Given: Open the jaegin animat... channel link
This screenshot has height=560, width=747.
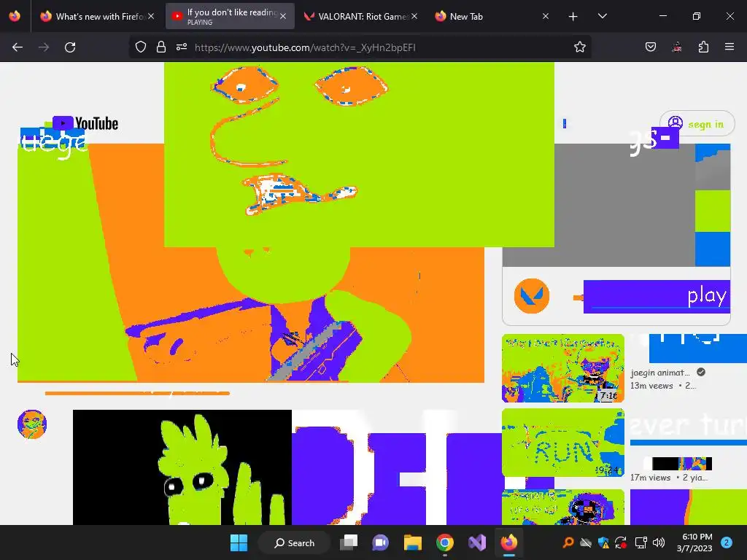Looking at the screenshot, I should (x=659, y=373).
